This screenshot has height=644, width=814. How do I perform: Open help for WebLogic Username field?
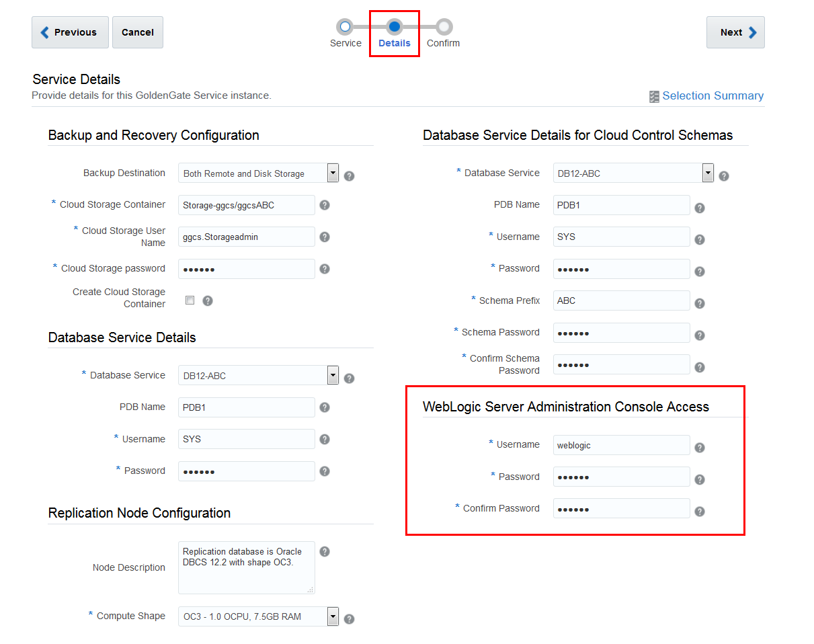[x=700, y=446]
